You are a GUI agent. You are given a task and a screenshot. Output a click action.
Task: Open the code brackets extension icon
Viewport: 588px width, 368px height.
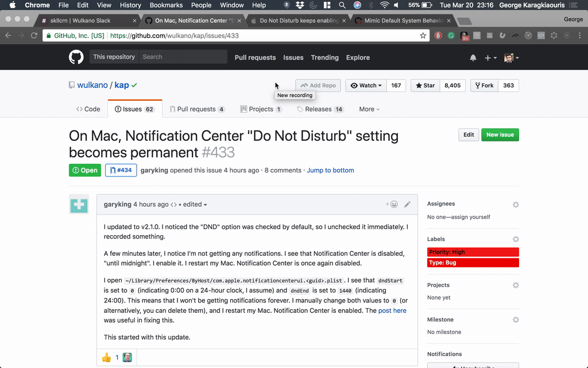tap(541, 36)
